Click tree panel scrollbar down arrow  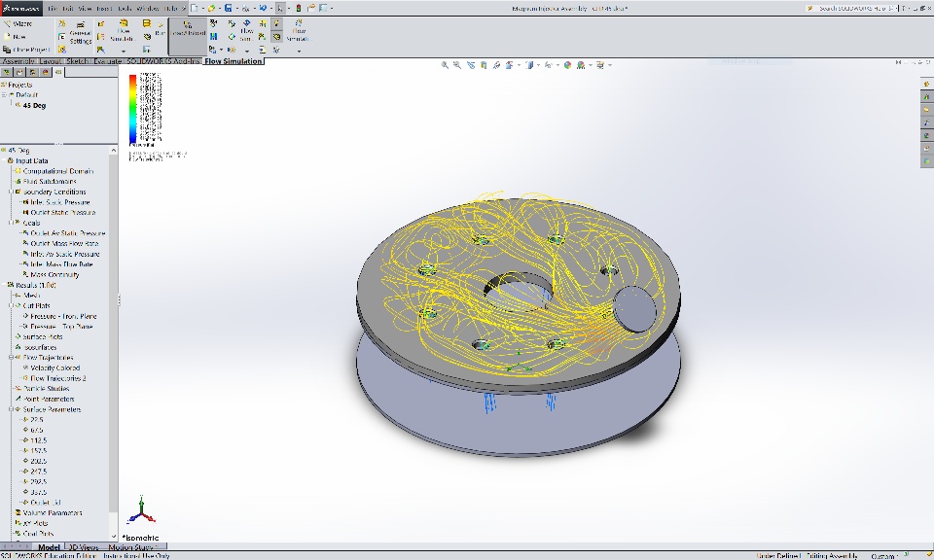point(113,537)
